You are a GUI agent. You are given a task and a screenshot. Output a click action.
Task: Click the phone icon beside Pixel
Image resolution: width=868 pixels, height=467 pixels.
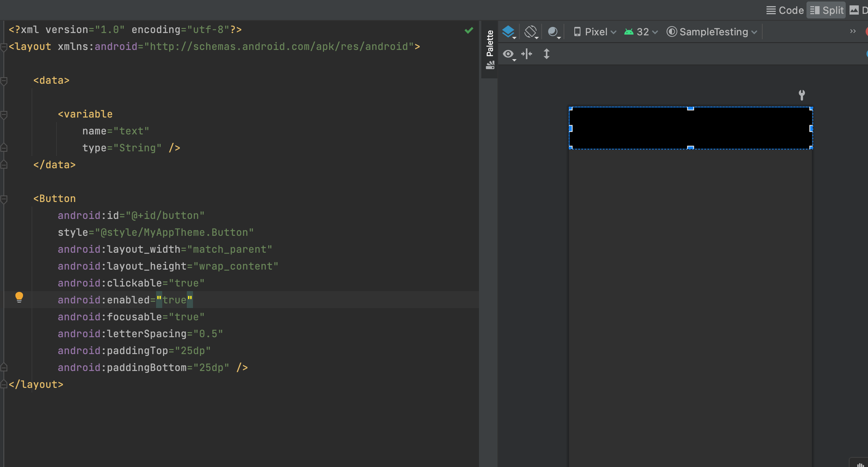pyautogui.click(x=577, y=32)
